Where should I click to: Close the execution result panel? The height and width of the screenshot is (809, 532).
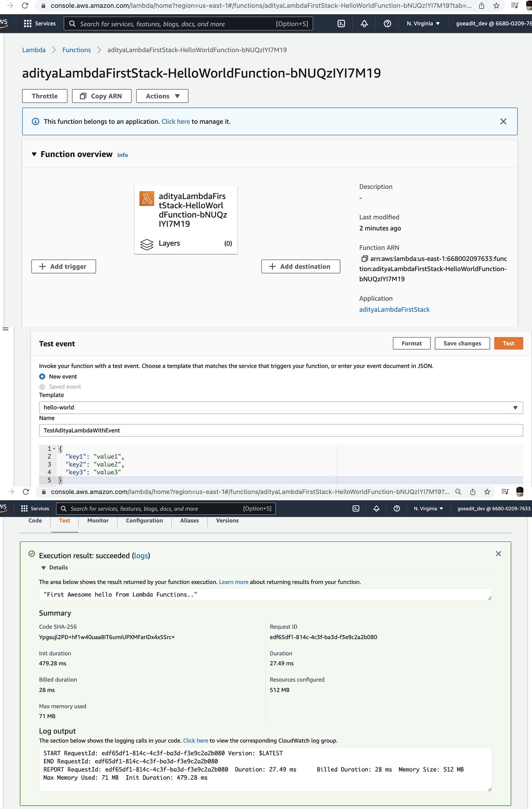[499, 554]
